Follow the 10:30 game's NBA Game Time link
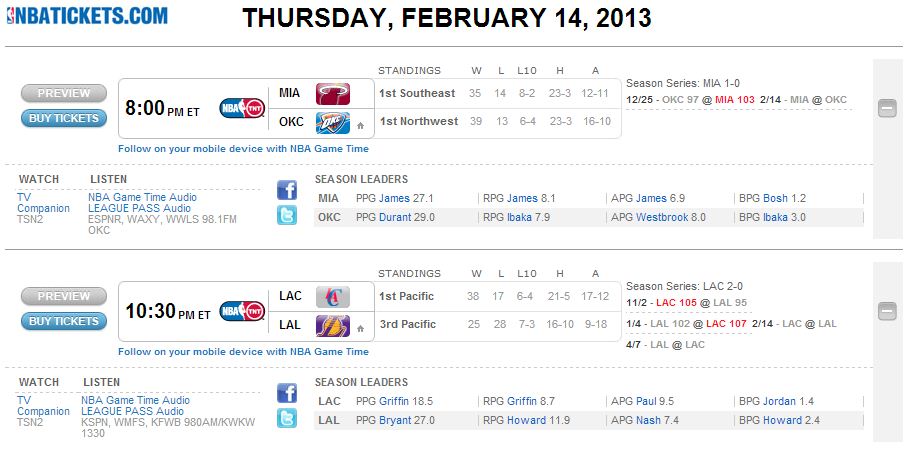This screenshot has height=455, width=909. pyautogui.click(x=243, y=352)
